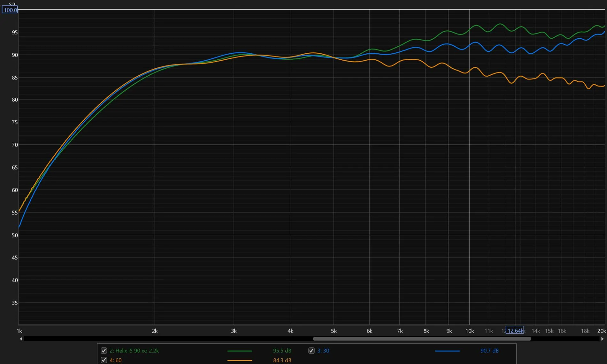The width and height of the screenshot is (607, 364).
Task: Click the orange line swatch for trace 4: 60
Action: (x=240, y=360)
